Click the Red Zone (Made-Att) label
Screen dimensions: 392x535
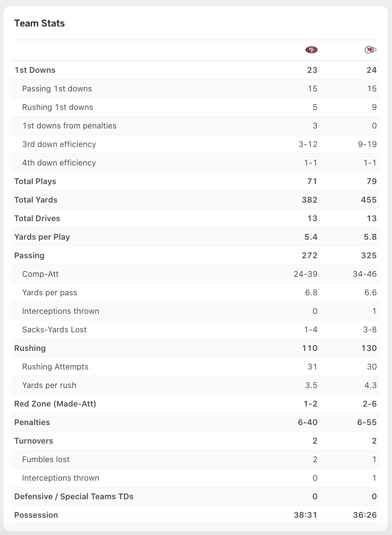pyautogui.click(x=55, y=404)
